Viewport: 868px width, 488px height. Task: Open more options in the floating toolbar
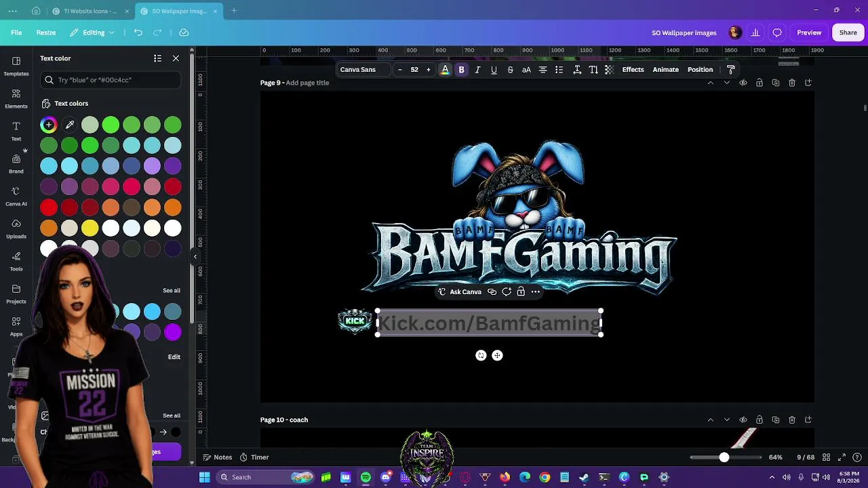click(536, 292)
